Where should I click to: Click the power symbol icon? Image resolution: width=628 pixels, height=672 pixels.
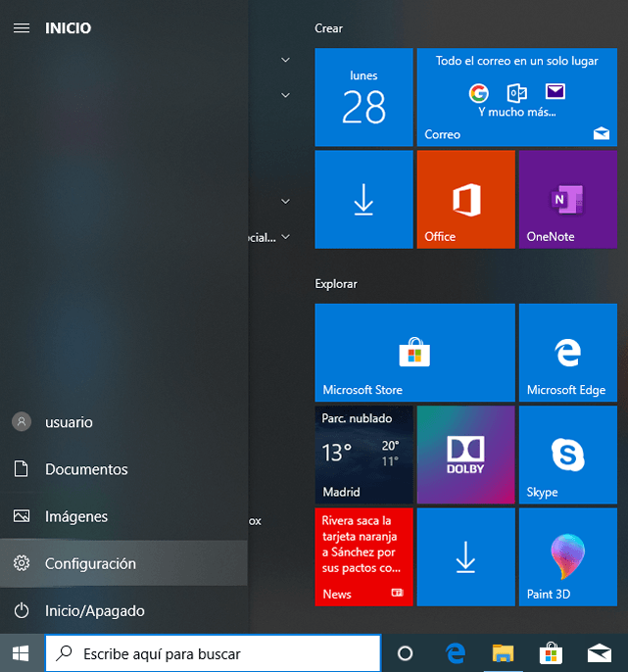point(22,610)
